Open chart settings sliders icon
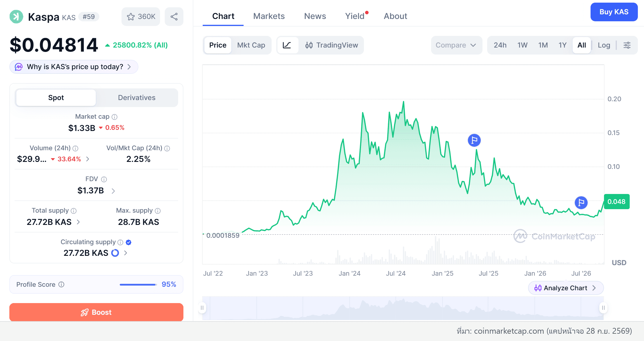This screenshot has width=644, height=341. click(x=627, y=45)
